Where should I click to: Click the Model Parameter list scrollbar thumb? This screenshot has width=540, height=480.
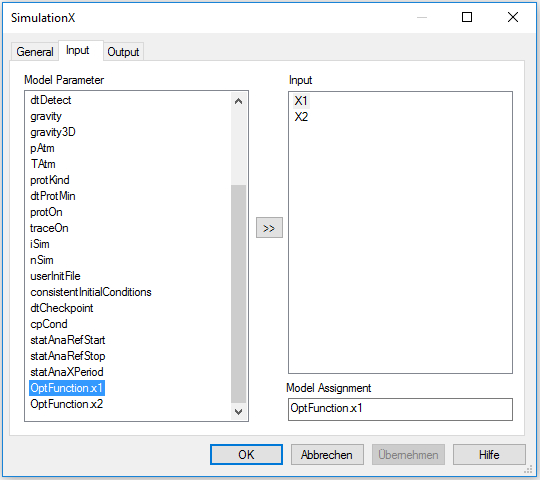(x=238, y=294)
